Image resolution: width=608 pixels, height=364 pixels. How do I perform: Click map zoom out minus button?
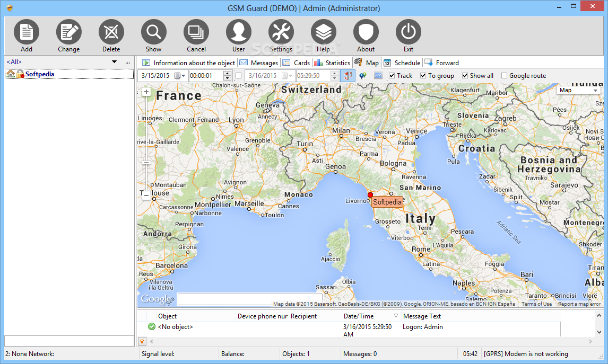(x=146, y=196)
